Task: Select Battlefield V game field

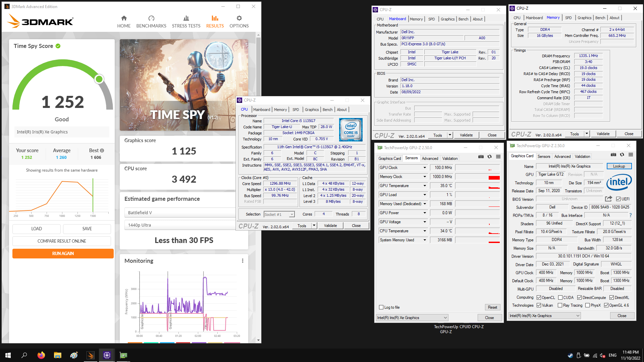Action: (x=180, y=213)
